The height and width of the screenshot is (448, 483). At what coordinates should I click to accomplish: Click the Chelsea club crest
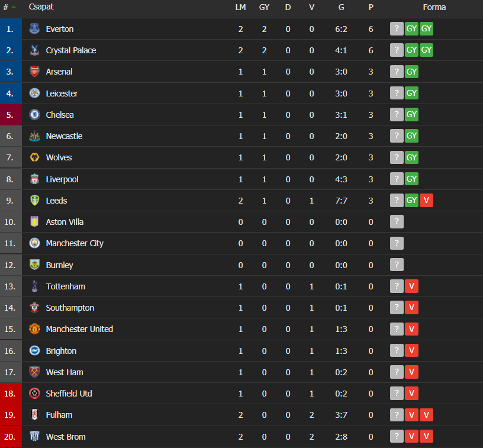point(34,115)
